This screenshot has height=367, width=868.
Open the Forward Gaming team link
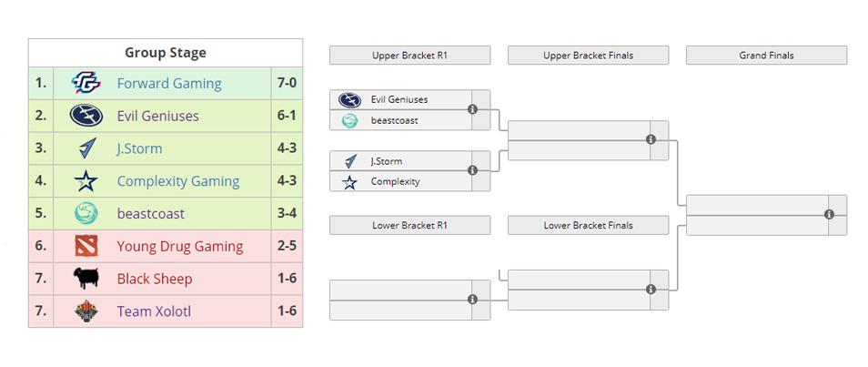(x=169, y=83)
